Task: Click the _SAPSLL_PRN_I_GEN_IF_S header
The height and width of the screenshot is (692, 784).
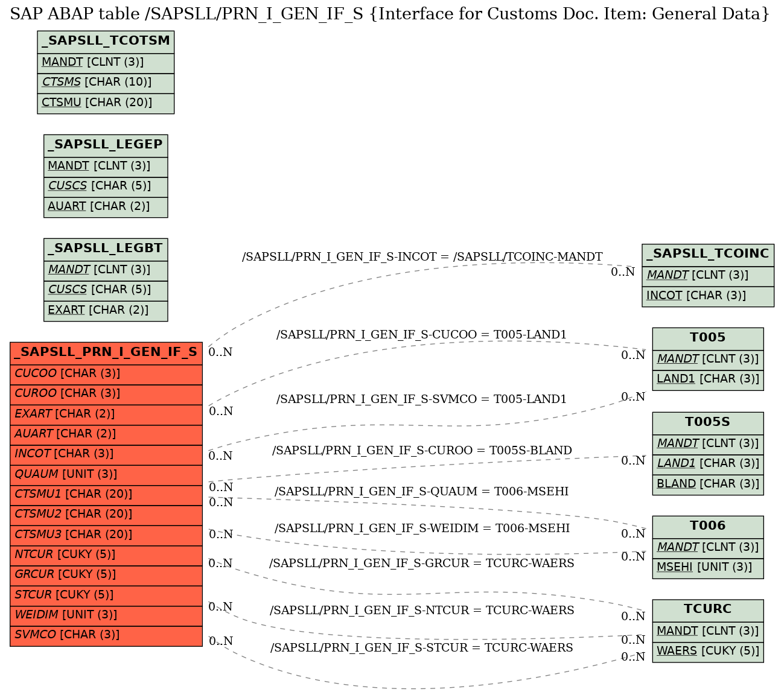Action: (106, 353)
